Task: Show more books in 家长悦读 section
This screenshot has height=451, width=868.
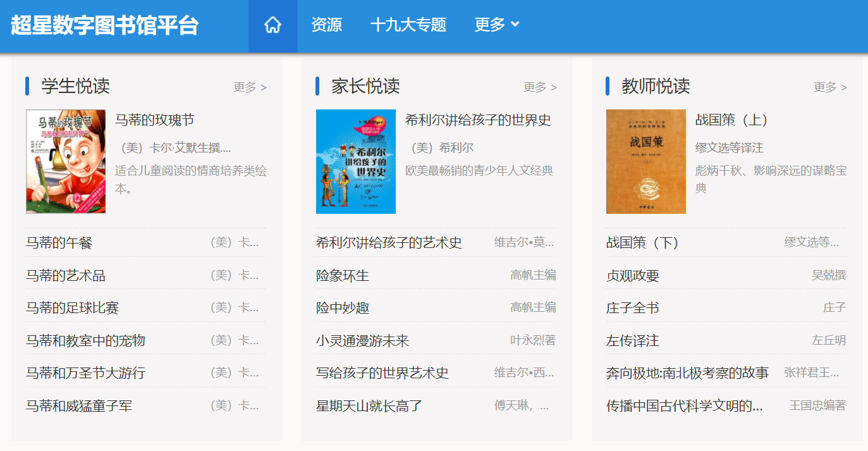Action: (540, 87)
